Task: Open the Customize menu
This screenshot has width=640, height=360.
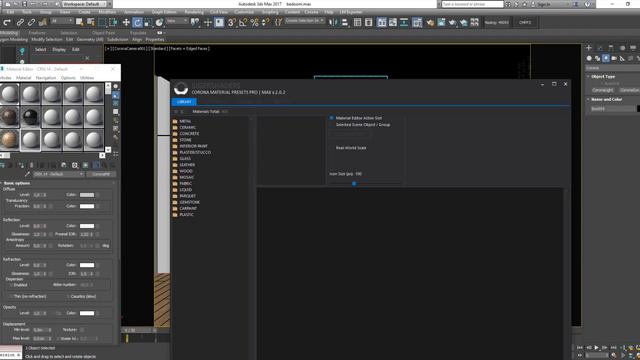Action: click(x=244, y=12)
